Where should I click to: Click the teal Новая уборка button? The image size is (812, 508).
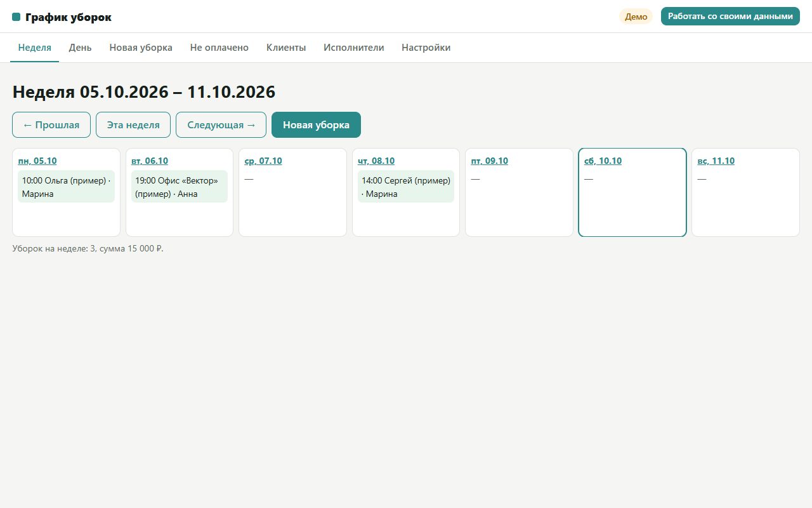click(316, 125)
